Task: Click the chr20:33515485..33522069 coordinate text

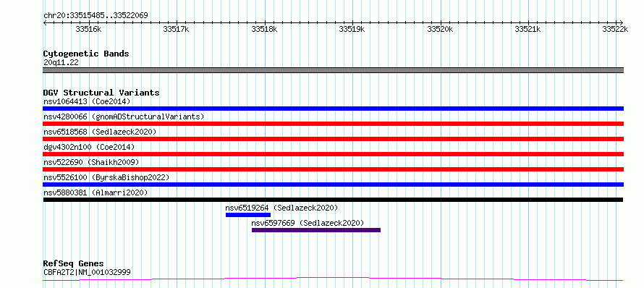Action: pos(96,16)
